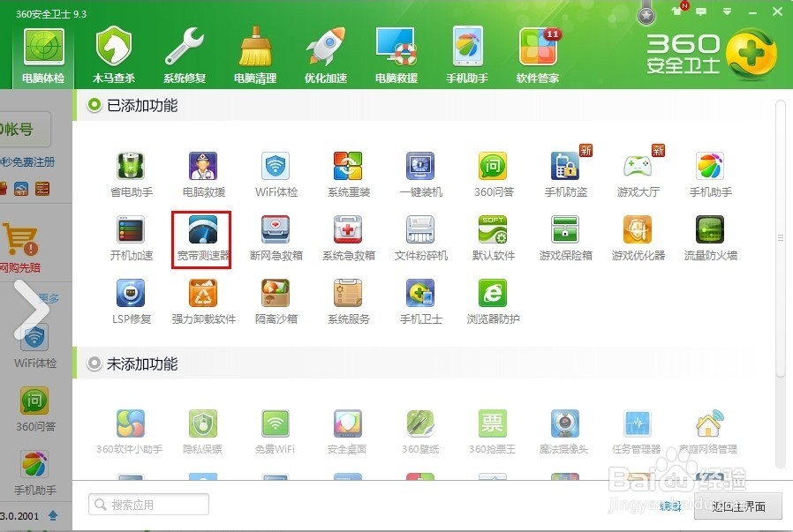
Task: Open the 一键装机 one-click setup tool
Action: pos(420,170)
